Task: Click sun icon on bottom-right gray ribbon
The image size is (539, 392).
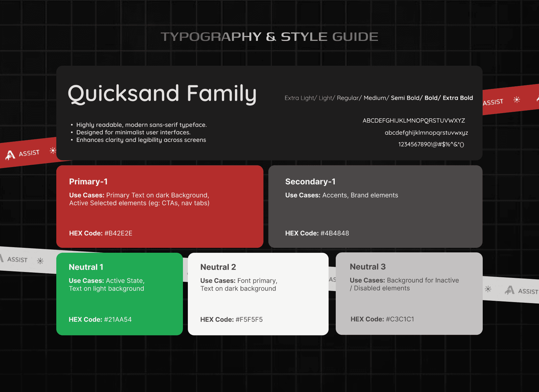Action: pos(488,289)
